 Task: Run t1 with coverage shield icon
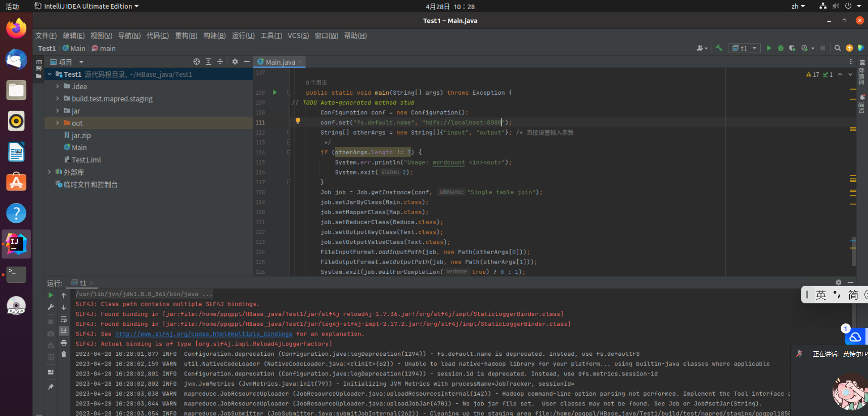792,48
